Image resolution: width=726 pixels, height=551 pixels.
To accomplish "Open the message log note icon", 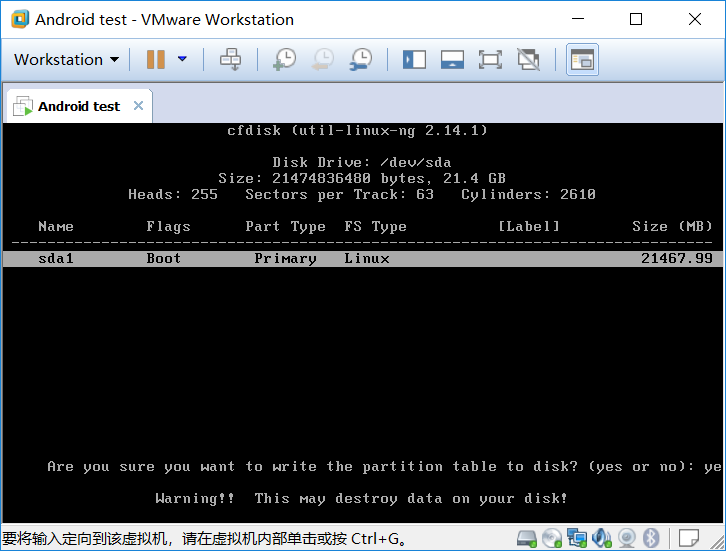I will pyautogui.click(x=687, y=538).
